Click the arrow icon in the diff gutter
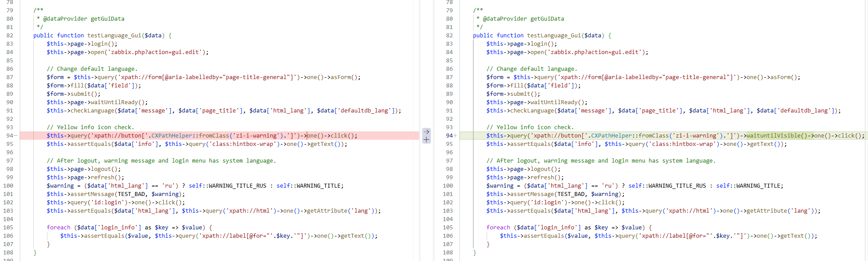The width and height of the screenshot is (868, 261). coord(426,132)
